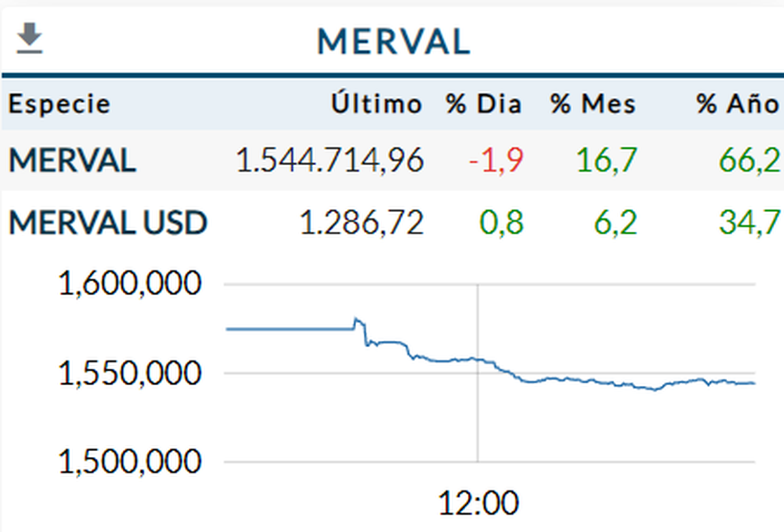Image resolution: width=784 pixels, height=532 pixels.
Task: Click the MERVAL USD price 1.286,72
Action: click(361, 224)
